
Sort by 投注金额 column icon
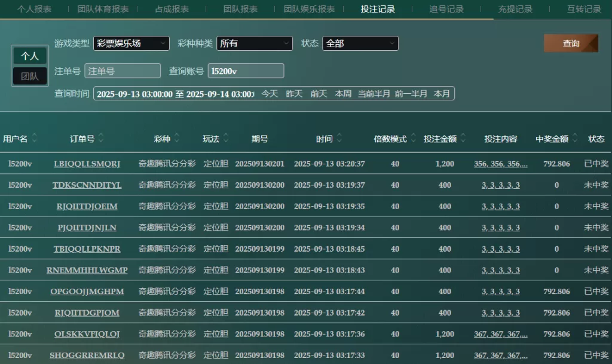click(x=463, y=139)
